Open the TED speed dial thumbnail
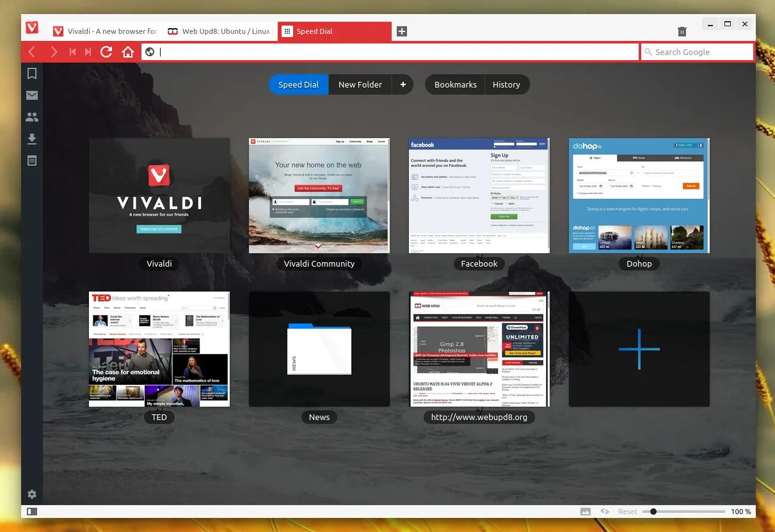Screen dimensions: 775x532 [159, 349]
